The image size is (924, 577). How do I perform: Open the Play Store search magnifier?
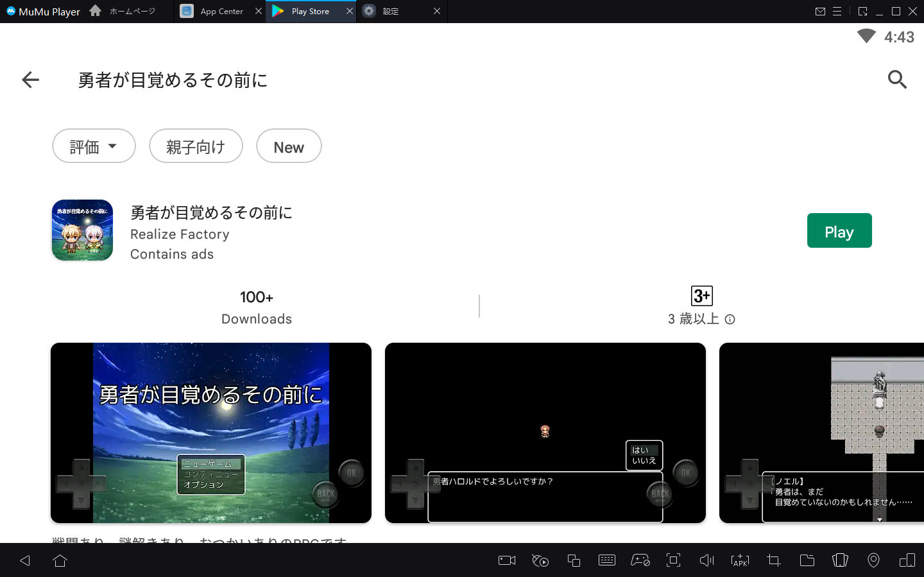[x=897, y=80]
